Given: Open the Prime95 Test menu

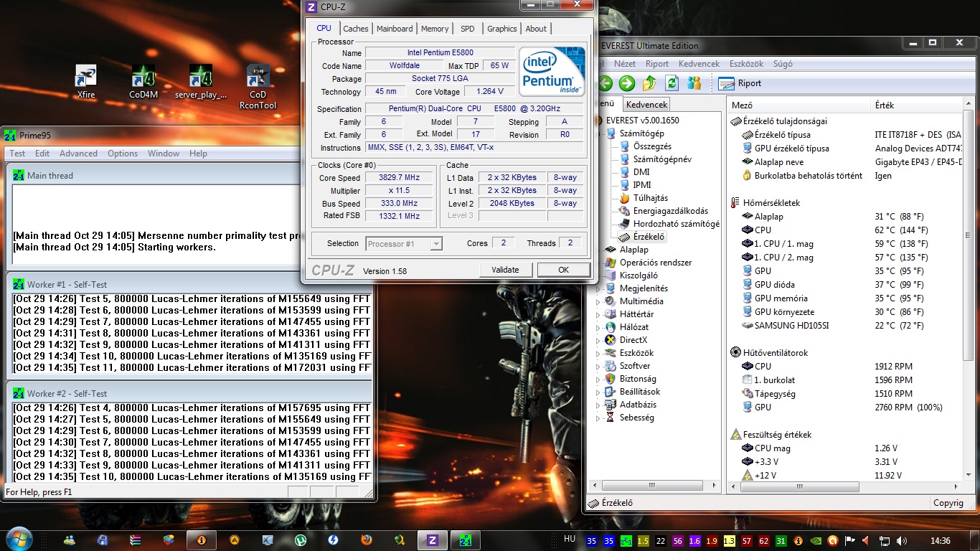Looking at the screenshot, I should coord(17,154).
